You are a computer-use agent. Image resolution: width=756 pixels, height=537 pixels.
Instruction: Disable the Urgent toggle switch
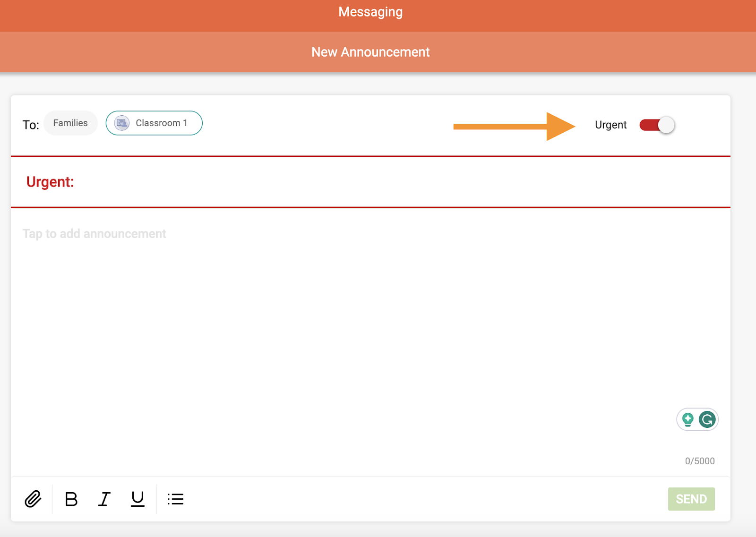tap(657, 125)
